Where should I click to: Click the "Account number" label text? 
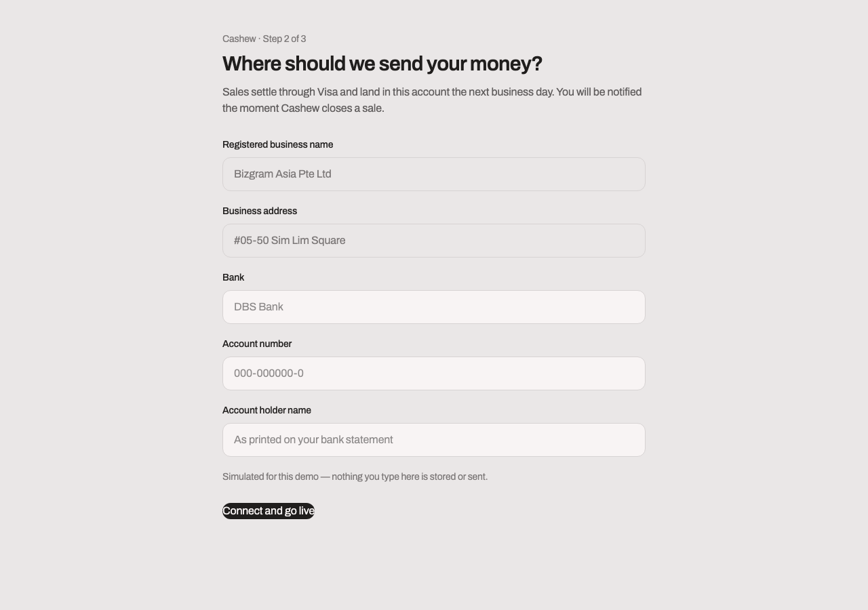[x=257, y=344]
